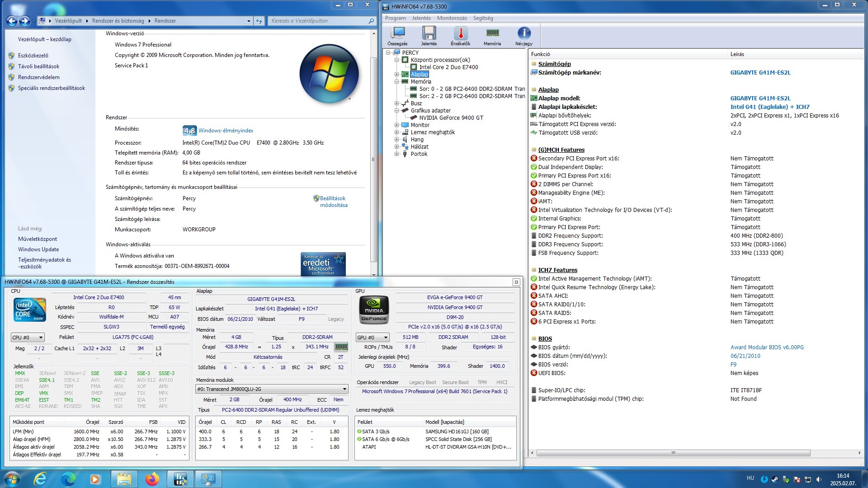The width and height of the screenshot is (868, 488).
Task: Click the horizontal scrollbar in HWiNFO details pane
Action: [x=673, y=453]
